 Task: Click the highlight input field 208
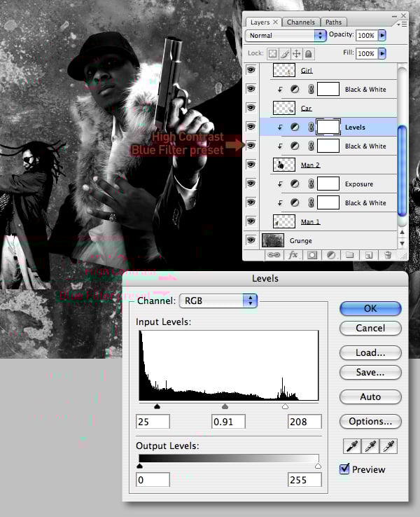coord(304,422)
